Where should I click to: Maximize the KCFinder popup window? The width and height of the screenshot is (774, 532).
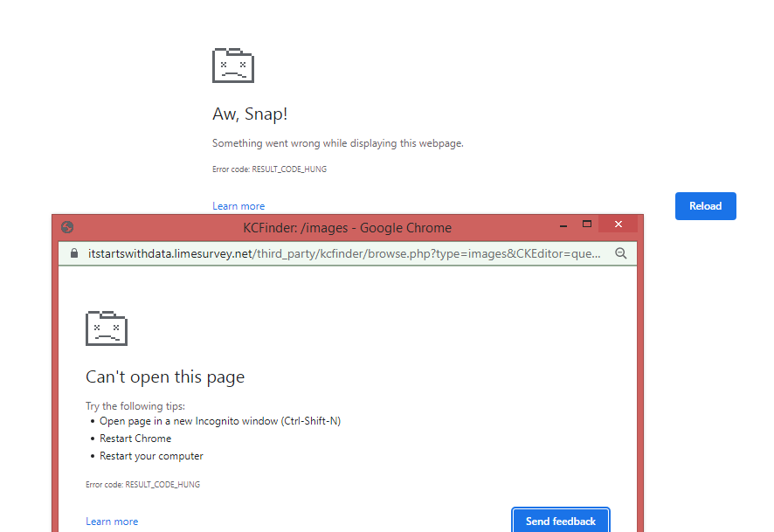(x=587, y=225)
